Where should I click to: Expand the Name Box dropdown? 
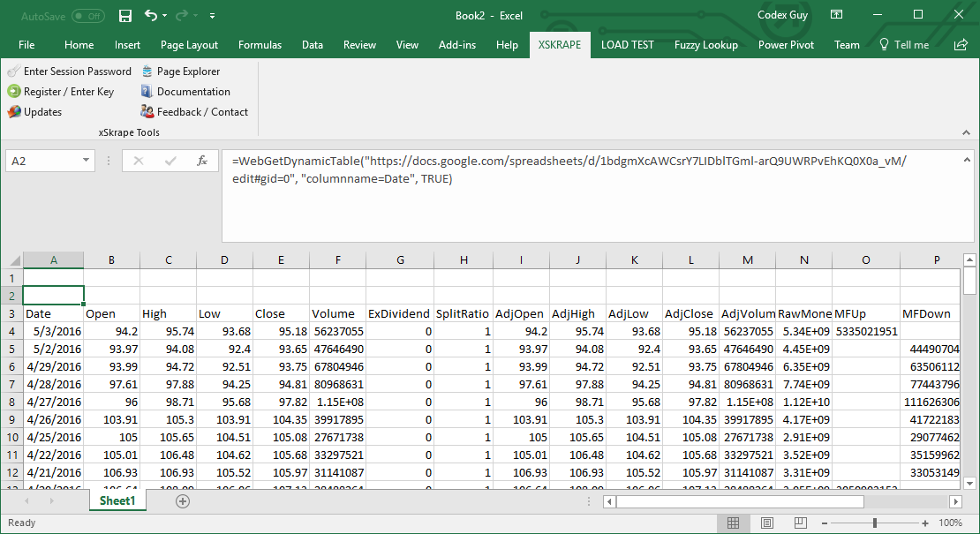pos(86,161)
